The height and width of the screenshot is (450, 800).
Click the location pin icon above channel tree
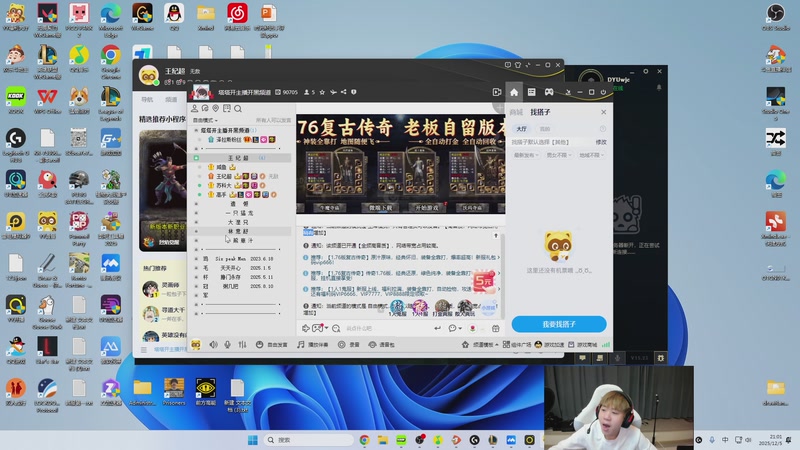tap(216, 109)
